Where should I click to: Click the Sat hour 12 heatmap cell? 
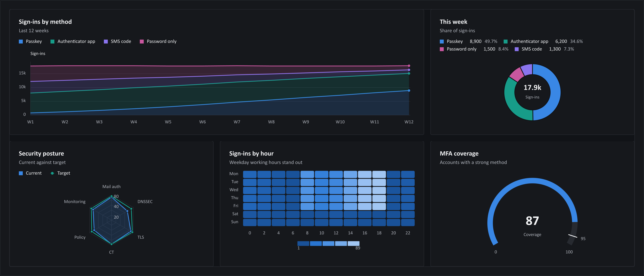(336, 214)
